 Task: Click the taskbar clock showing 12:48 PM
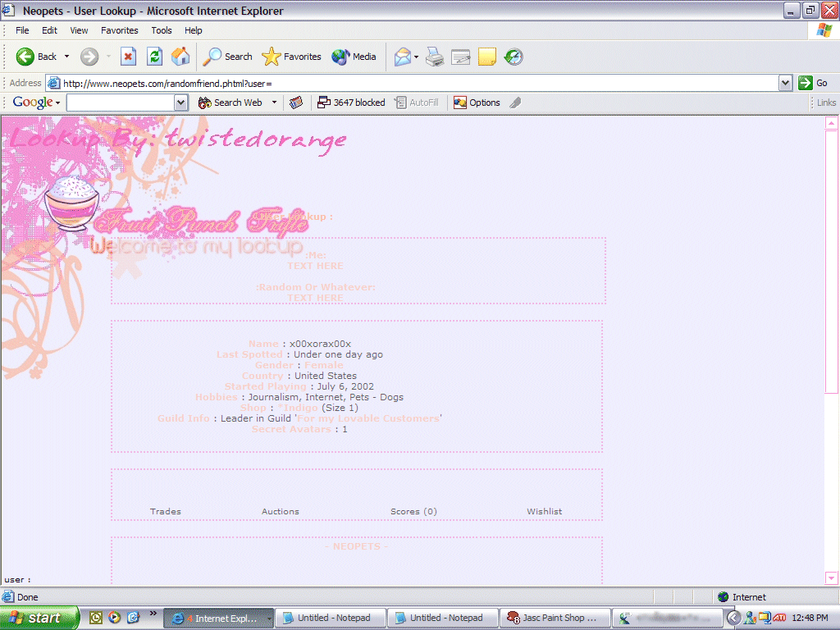pyautogui.click(x=810, y=618)
